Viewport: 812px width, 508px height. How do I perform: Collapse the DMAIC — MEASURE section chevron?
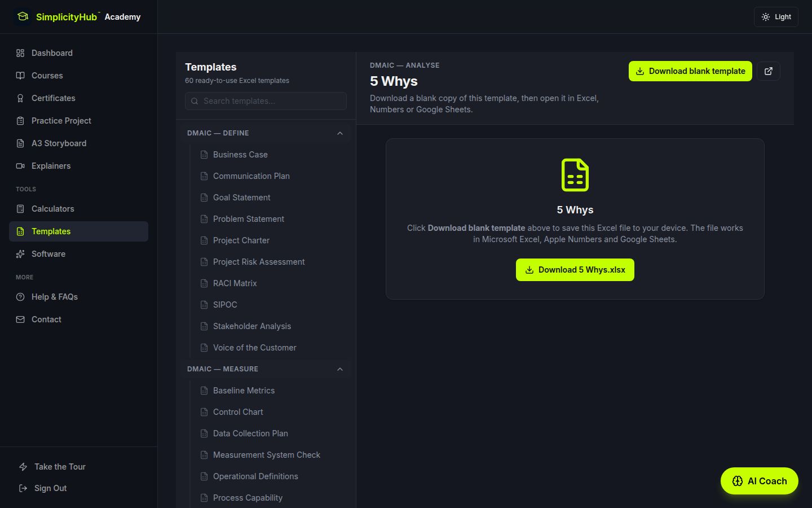pos(339,369)
